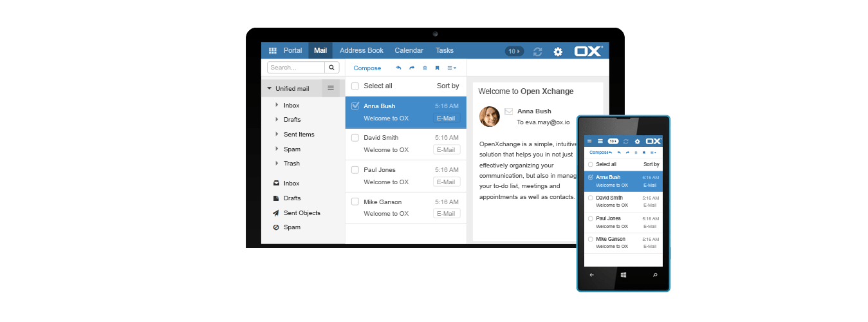Check the David Smith mail on the laptop
The height and width of the screenshot is (322, 868).
[x=355, y=138]
